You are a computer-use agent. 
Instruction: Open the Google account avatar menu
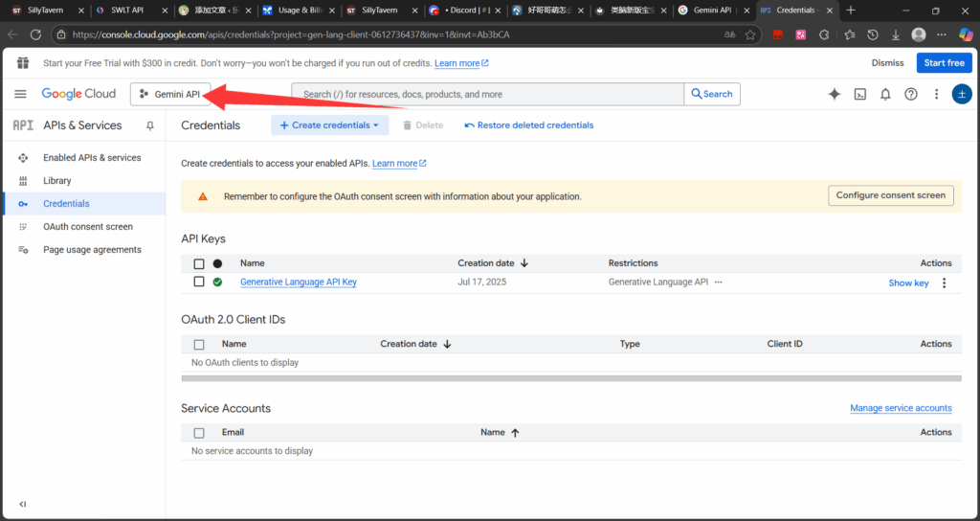tap(961, 94)
